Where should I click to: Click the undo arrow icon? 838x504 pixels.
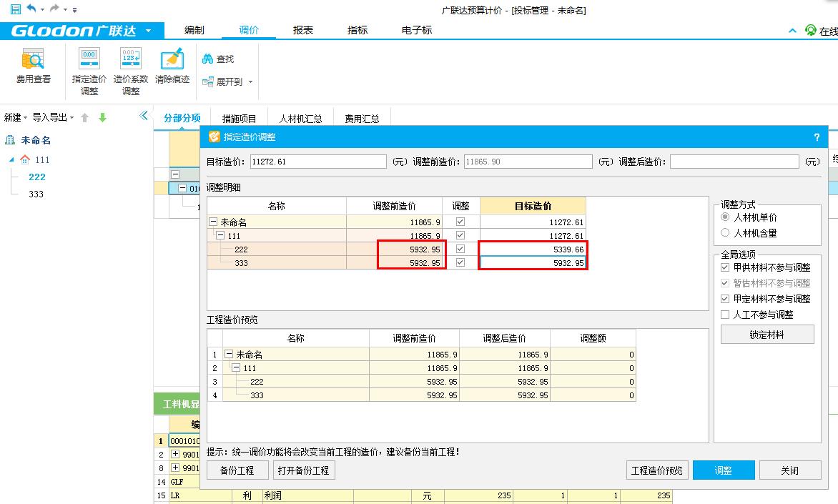31,9
